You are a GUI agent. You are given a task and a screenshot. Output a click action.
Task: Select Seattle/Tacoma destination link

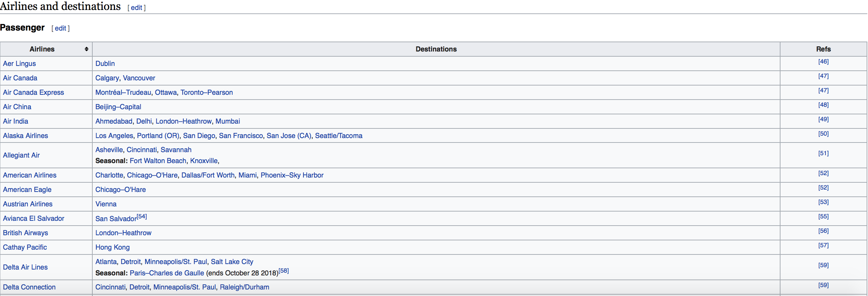coord(339,136)
